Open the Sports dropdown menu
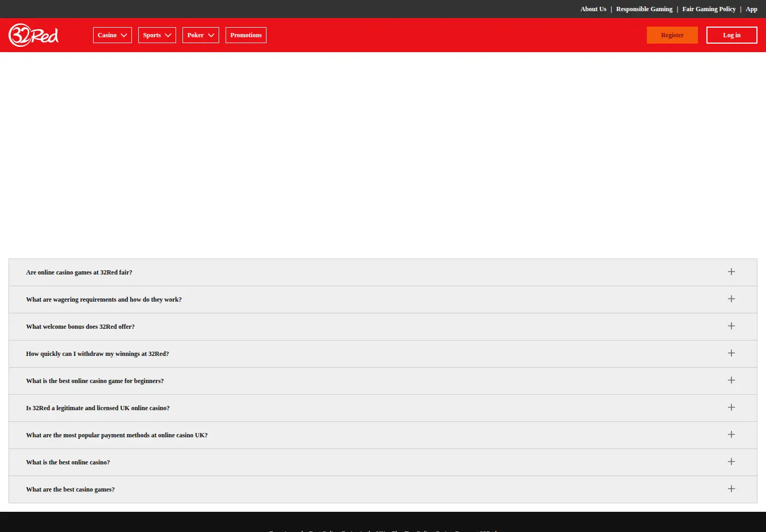 (157, 35)
